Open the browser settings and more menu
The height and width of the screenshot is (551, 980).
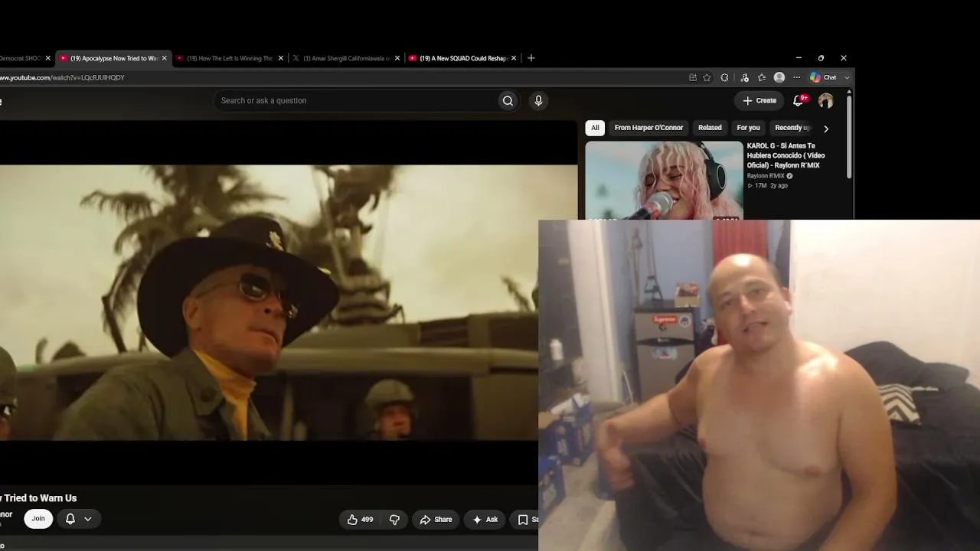click(x=796, y=77)
